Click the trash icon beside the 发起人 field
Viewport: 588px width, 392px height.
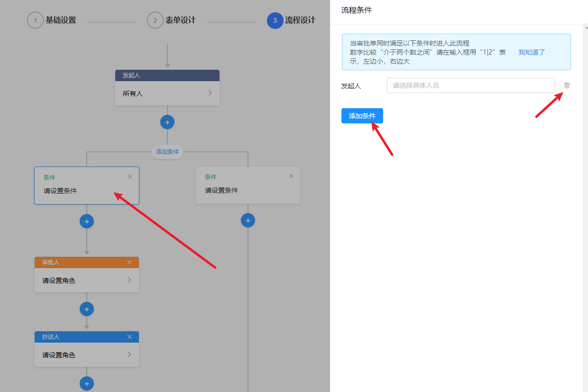coord(566,85)
